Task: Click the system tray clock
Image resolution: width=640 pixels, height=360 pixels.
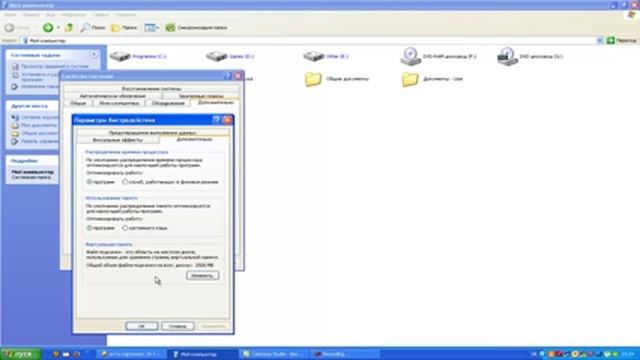Action: click(x=628, y=354)
